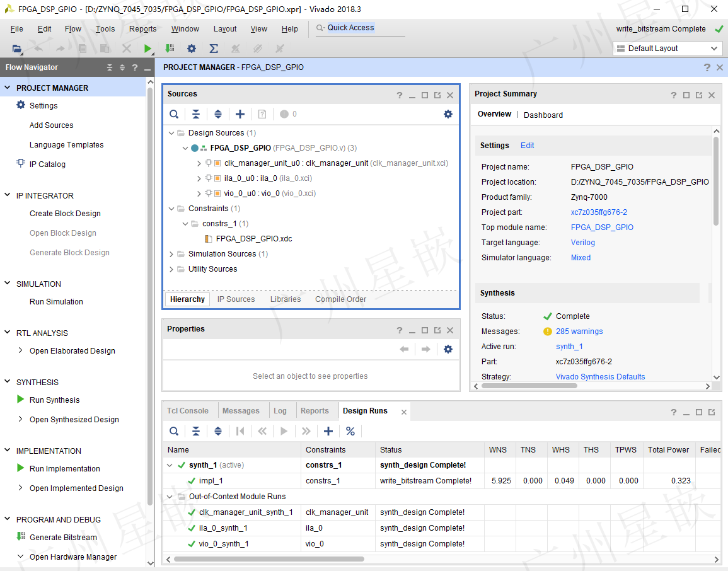Select the FPGA_DSP_GPIO.xdc constraints file
This screenshot has width=728, height=571.
[x=254, y=239]
